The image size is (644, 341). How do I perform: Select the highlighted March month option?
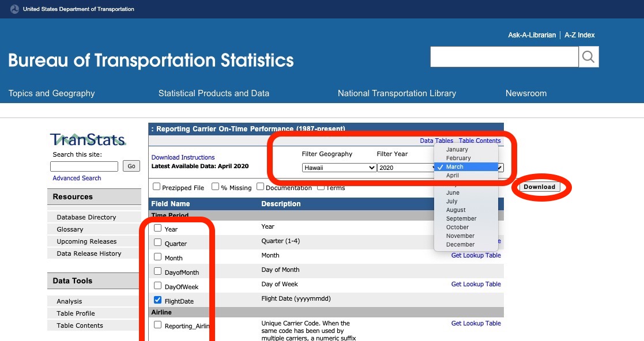tap(466, 166)
